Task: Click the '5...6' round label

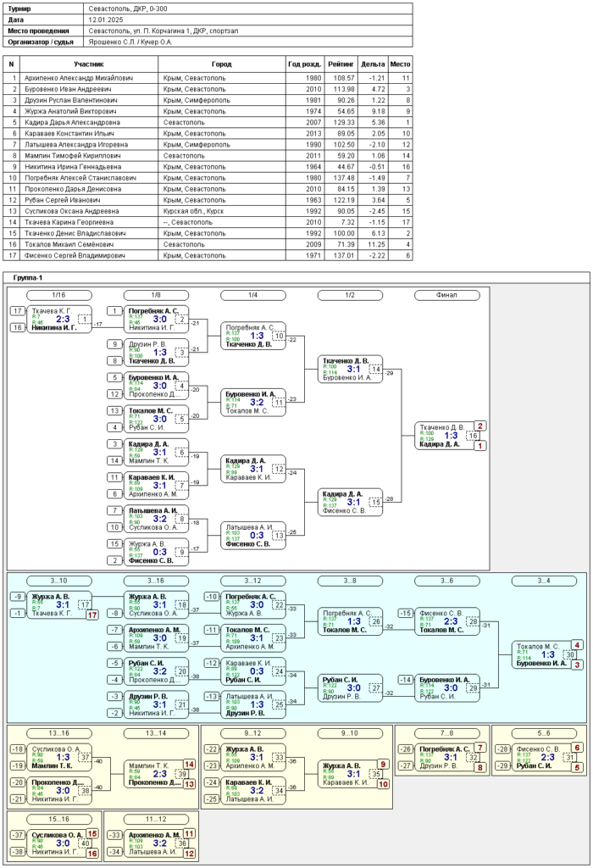Action: [x=545, y=733]
